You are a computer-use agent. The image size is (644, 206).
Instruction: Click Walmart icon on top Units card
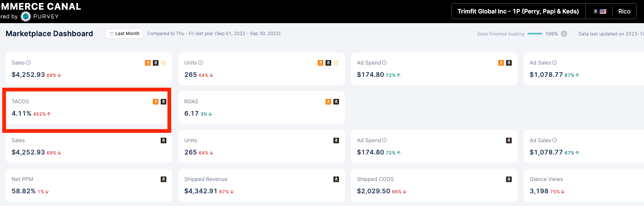pos(336,63)
